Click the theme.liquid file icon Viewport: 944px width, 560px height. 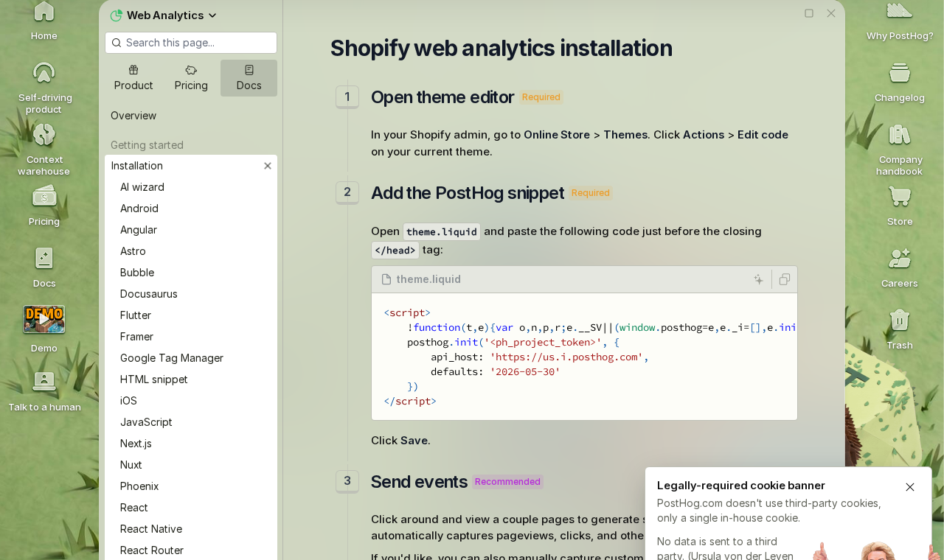click(386, 279)
